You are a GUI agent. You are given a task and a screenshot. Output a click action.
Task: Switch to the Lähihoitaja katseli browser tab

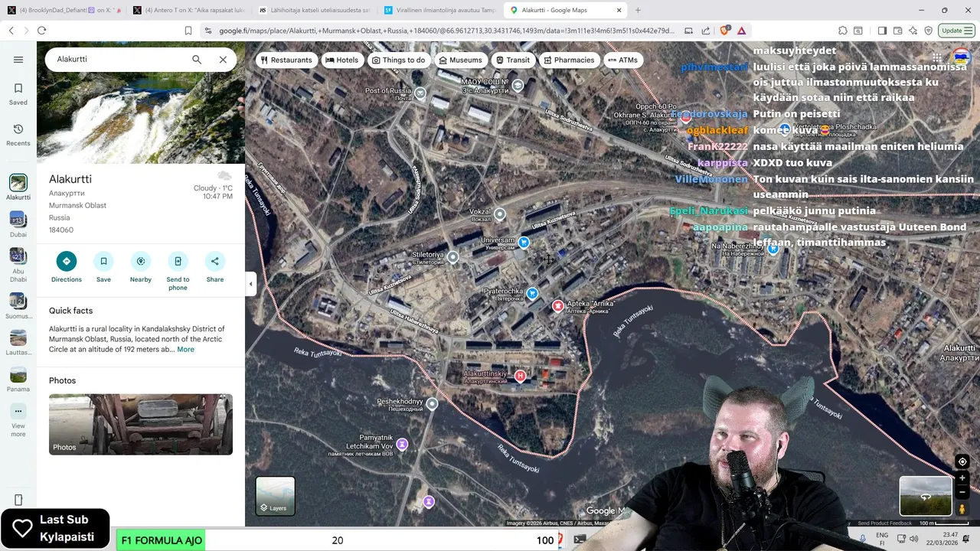(313, 10)
